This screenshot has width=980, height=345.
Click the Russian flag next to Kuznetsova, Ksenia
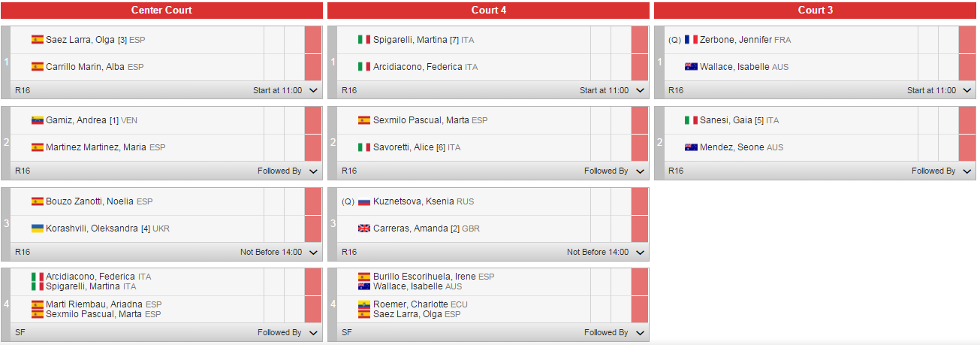(364, 201)
